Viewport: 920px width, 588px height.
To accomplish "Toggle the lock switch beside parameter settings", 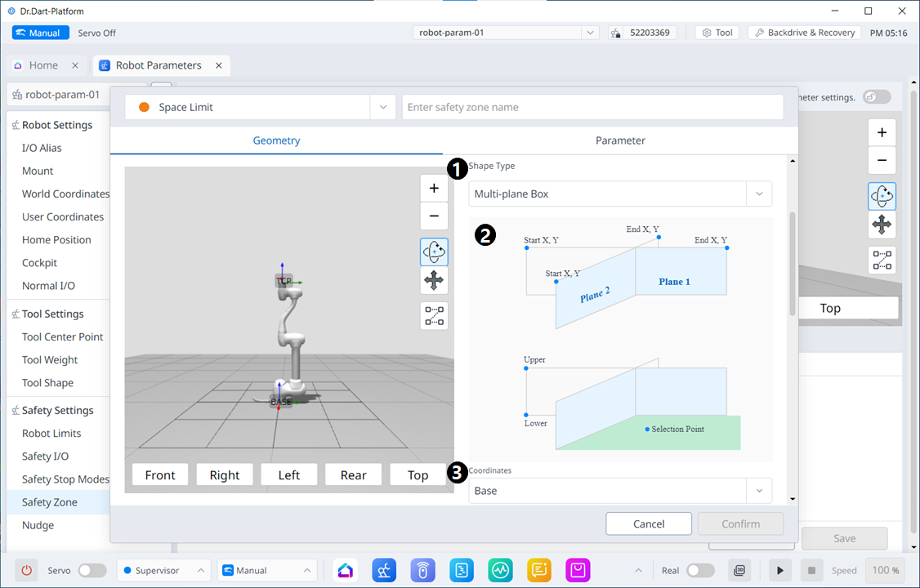I will [877, 96].
